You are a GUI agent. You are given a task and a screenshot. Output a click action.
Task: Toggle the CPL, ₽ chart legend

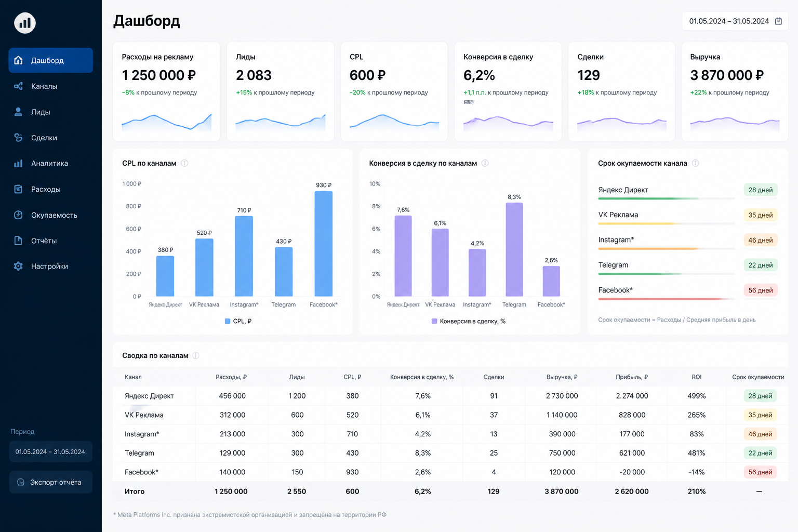pyautogui.click(x=238, y=321)
